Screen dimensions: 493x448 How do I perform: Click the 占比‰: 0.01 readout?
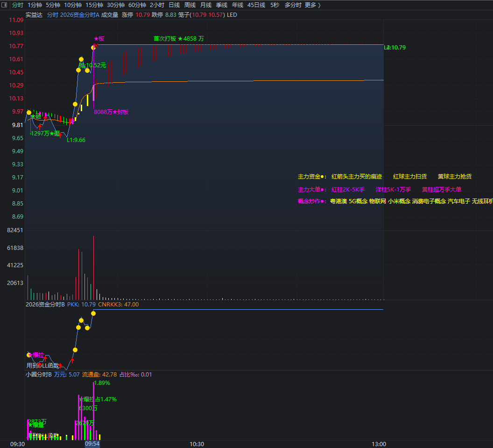point(135,375)
